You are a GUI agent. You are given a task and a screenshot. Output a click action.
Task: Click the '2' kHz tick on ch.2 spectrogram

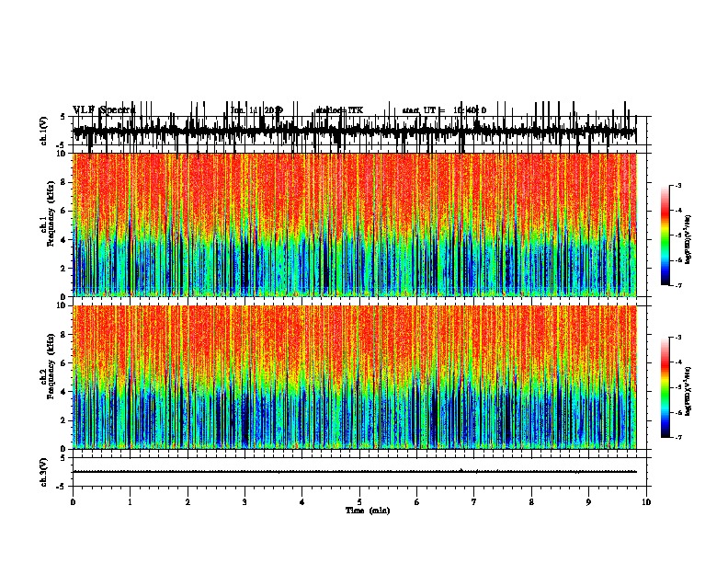pyautogui.click(x=64, y=420)
